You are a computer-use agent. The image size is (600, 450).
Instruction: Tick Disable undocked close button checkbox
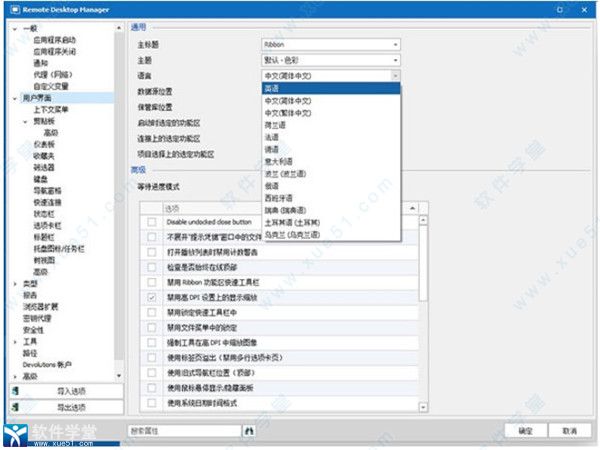coord(152,222)
